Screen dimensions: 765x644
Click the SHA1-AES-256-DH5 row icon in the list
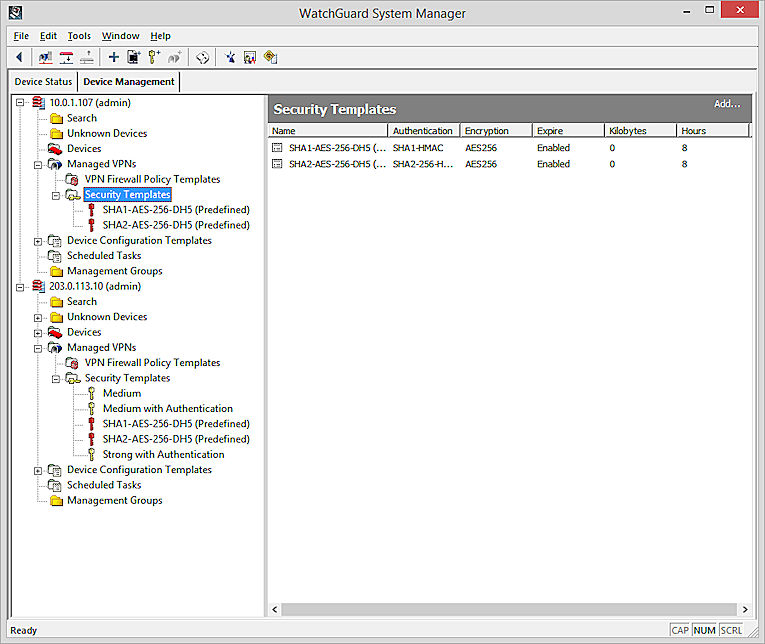point(277,148)
